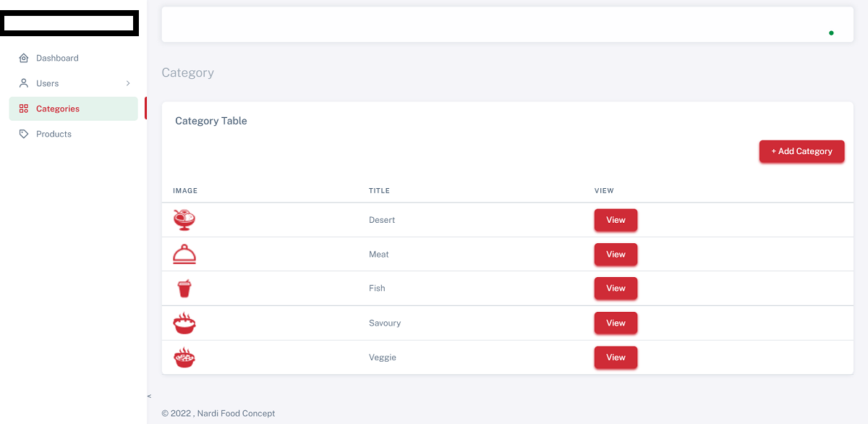Click the Products tag icon
The width and height of the screenshot is (868, 424).
[x=24, y=134]
